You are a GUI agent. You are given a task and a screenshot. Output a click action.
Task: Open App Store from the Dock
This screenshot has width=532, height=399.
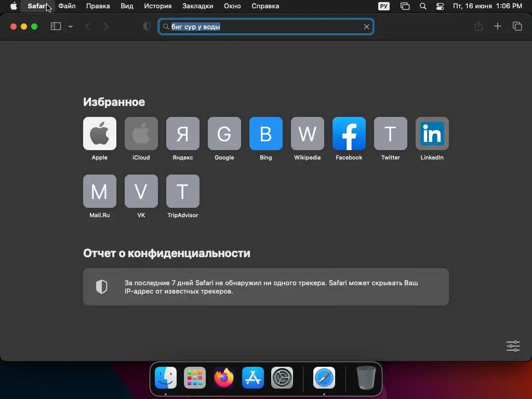point(253,378)
